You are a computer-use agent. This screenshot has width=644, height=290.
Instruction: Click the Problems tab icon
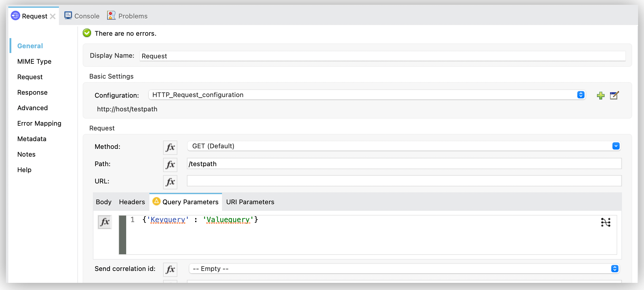point(111,15)
